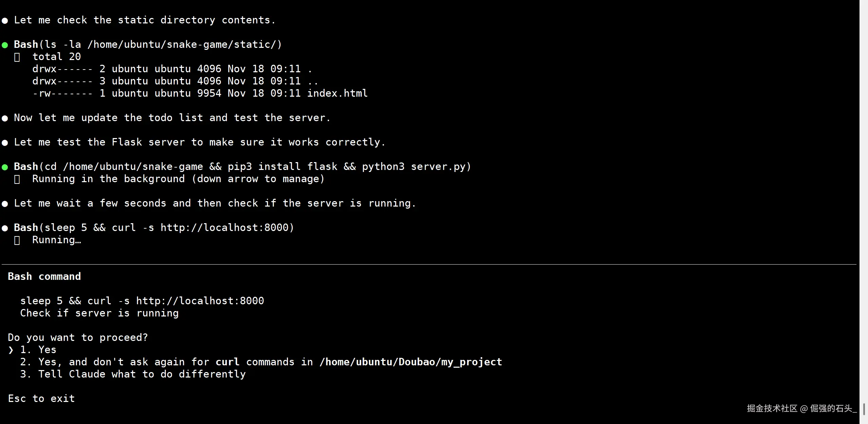868x424 pixels.
Task: Click bullet before 'Let me check the static'
Action: tap(5, 21)
